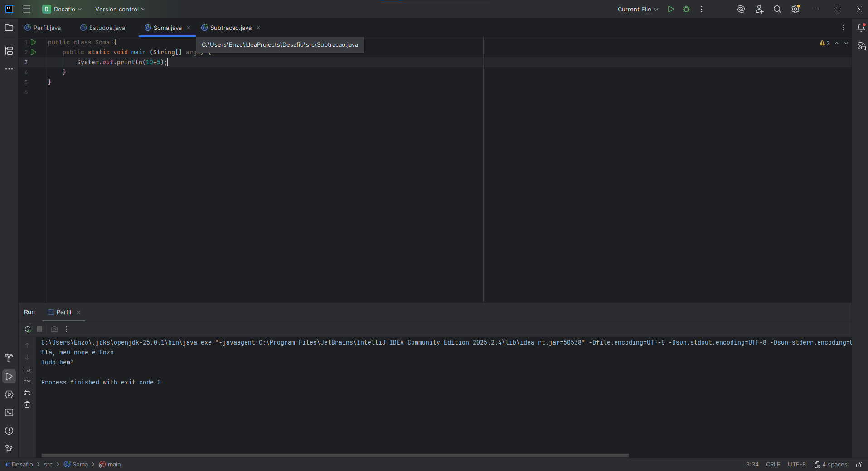Run the current file with green play button
This screenshot has width=868, height=471.
point(671,9)
